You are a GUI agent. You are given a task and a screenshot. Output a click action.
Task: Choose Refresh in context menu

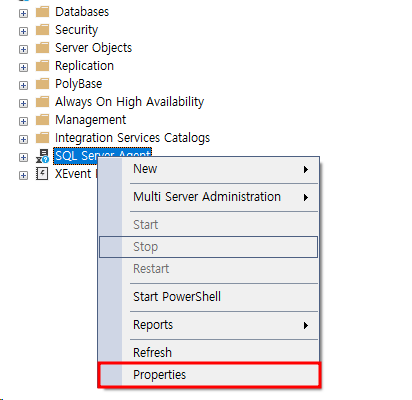click(x=208, y=352)
